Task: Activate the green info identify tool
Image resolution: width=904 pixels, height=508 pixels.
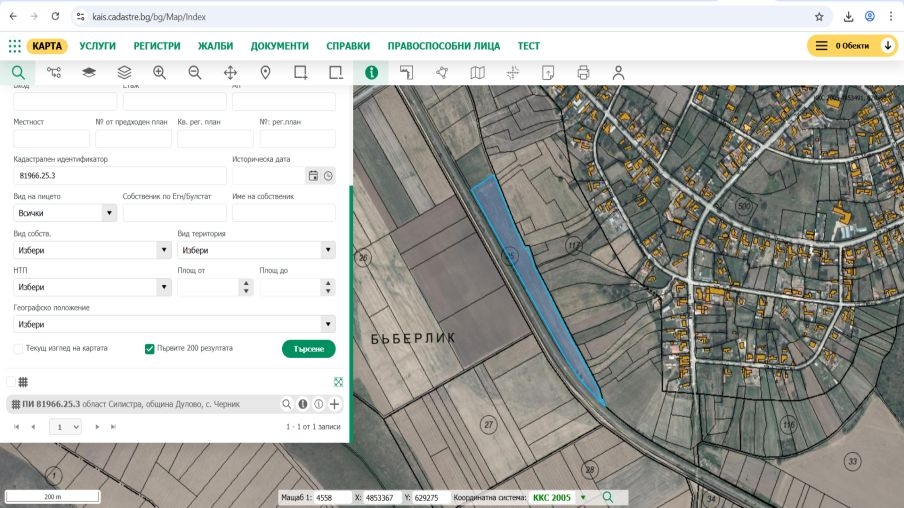Action: point(371,72)
